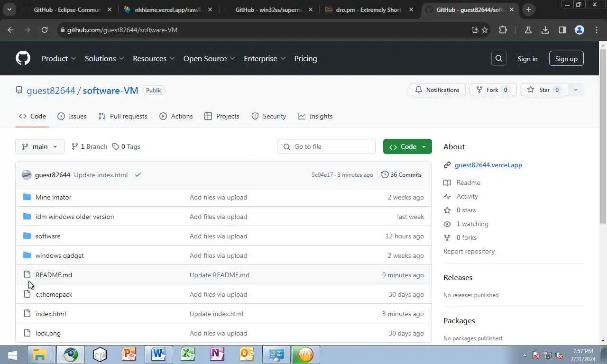The image size is (607, 364).
Task: Open the Chrome three-dot menu
Action: (x=596, y=30)
